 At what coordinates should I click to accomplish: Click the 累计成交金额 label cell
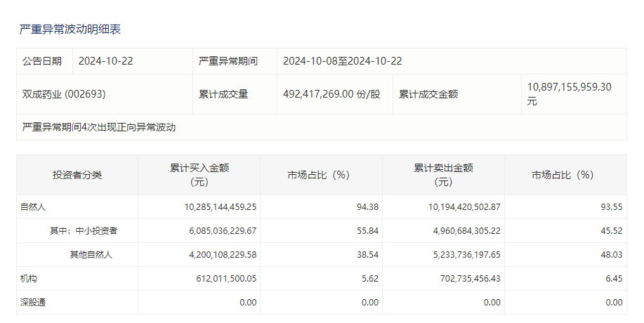click(x=428, y=94)
